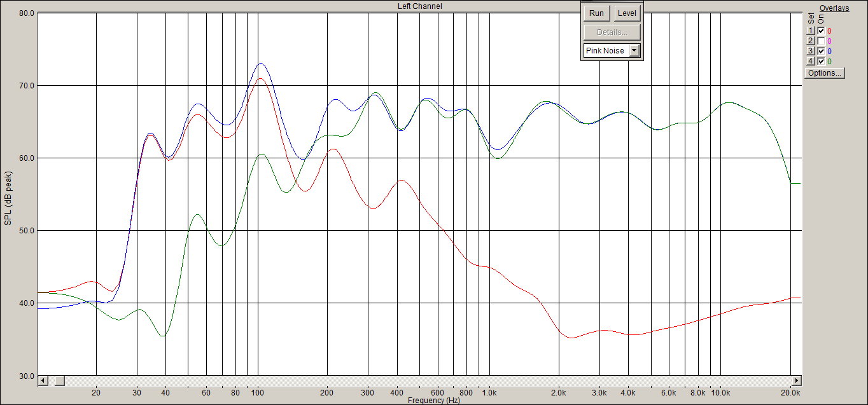
Task: Click the Frequency (Hz) axis label
Action: click(434, 401)
